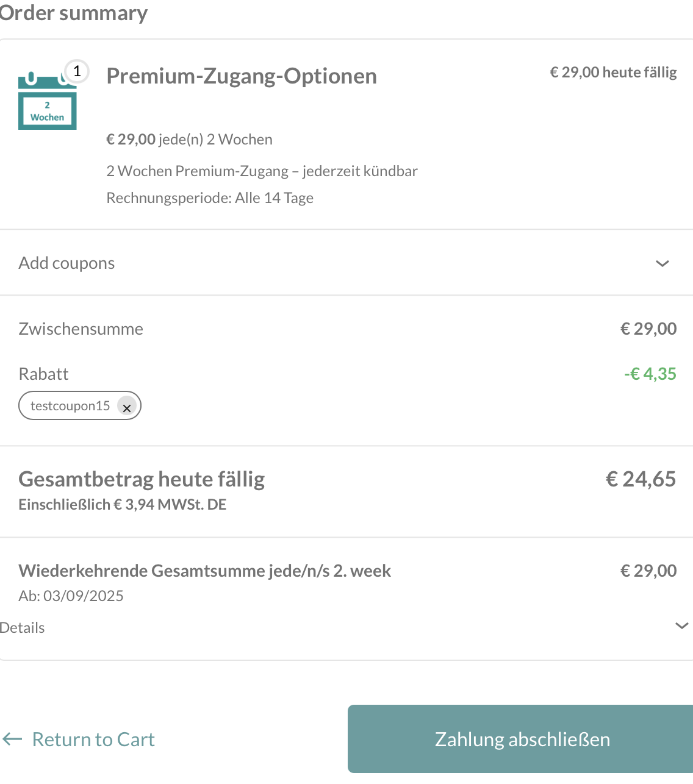693x784 pixels.
Task: Click the Einschließlich € 3,94 MWSt. DE note
Action: point(123,505)
